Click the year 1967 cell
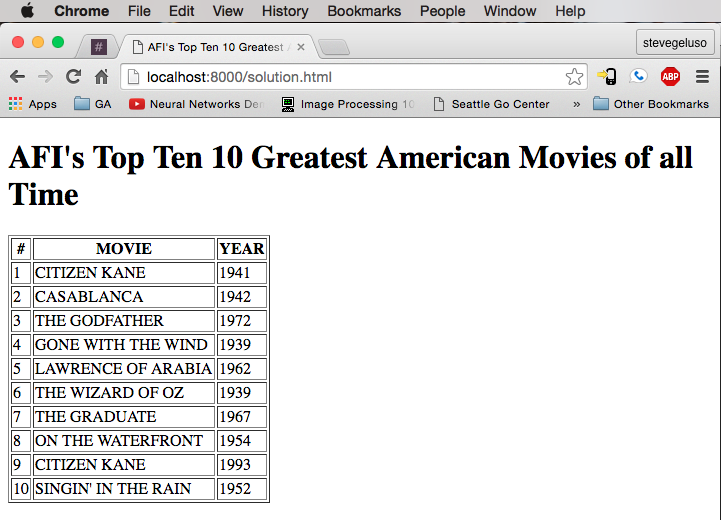The image size is (721, 520). (x=242, y=417)
